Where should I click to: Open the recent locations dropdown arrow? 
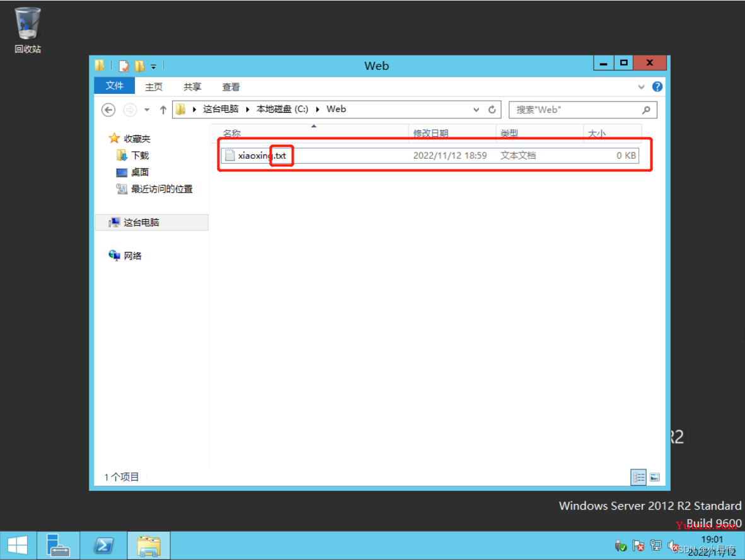pos(147,110)
